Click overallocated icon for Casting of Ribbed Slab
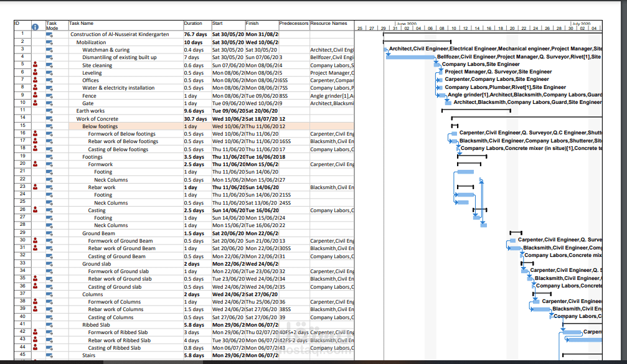Viewport: 627px width, 364px height. click(x=35, y=347)
